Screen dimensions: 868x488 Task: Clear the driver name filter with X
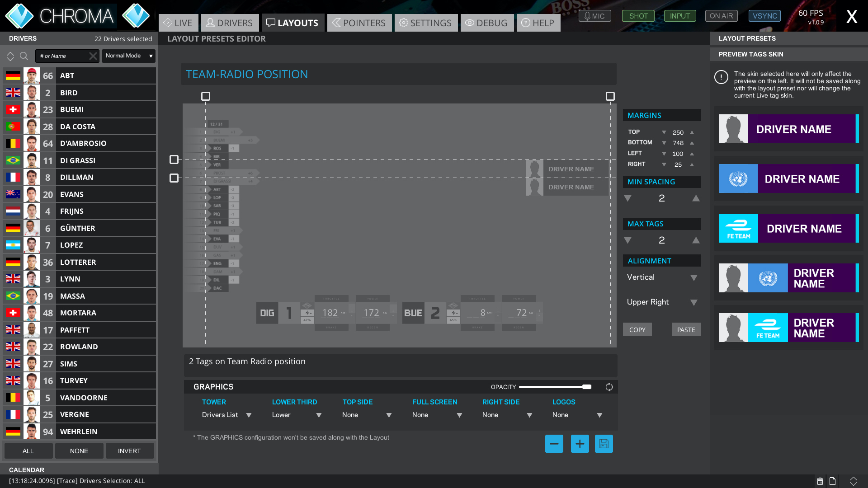pyautogui.click(x=93, y=56)
